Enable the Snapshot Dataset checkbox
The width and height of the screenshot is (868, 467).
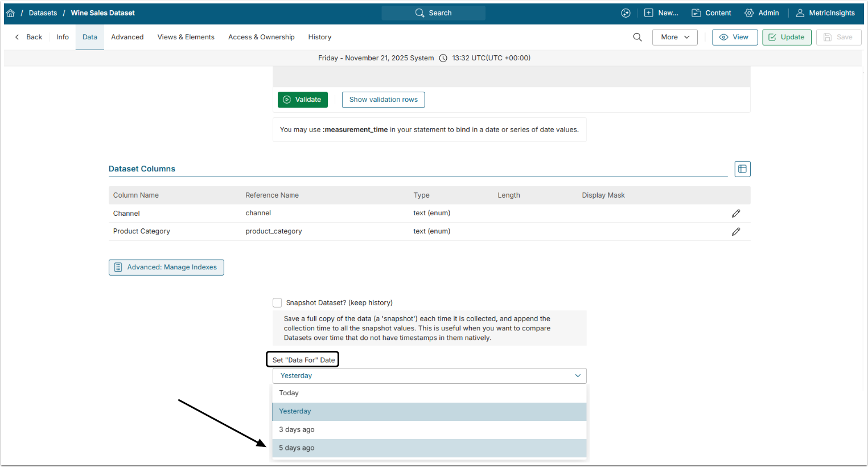[277, 303]
